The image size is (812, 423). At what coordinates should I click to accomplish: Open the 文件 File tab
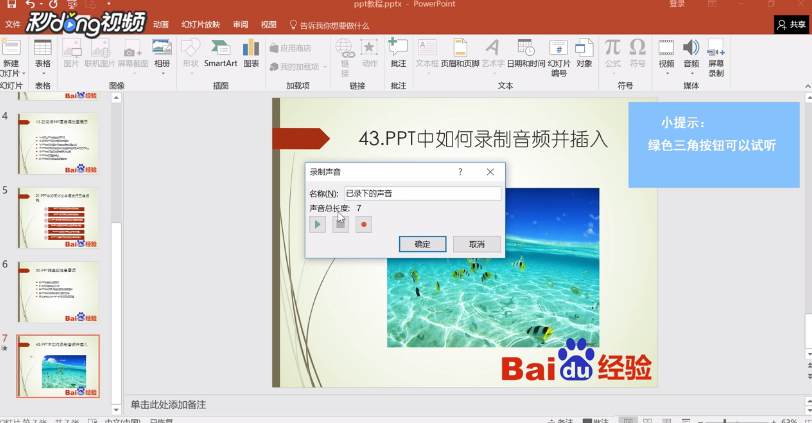click(12, 24)
